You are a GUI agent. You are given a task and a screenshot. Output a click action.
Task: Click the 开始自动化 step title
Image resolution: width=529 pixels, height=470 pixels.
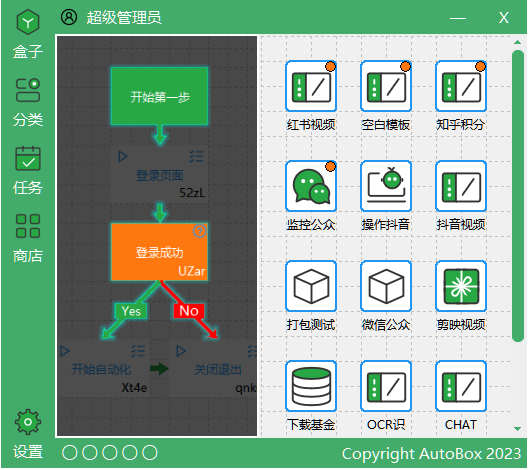[x=101, y=370]
